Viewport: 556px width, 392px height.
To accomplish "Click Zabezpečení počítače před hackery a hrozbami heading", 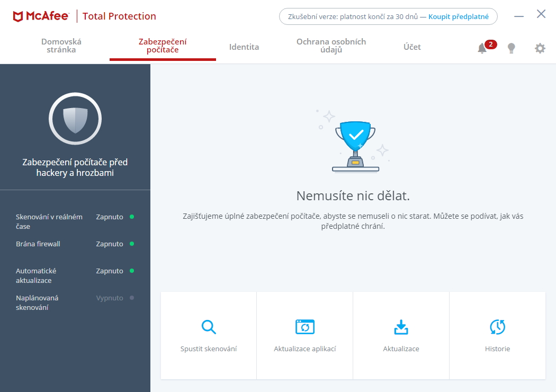I will coord(75,167).
